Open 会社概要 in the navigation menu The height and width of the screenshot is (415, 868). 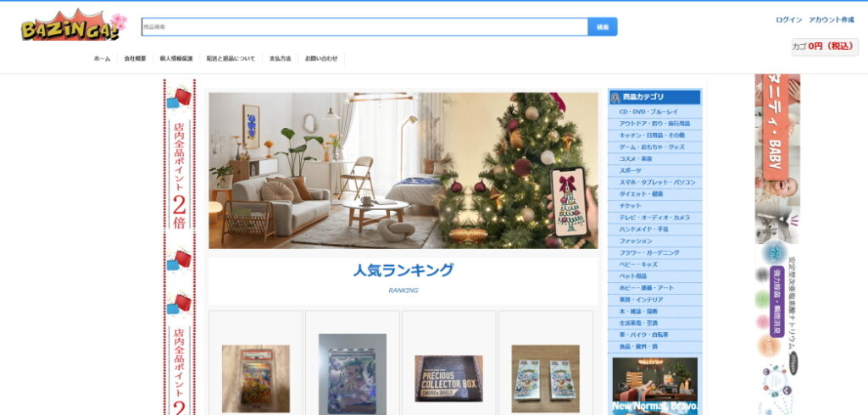[x=135, y=58]
